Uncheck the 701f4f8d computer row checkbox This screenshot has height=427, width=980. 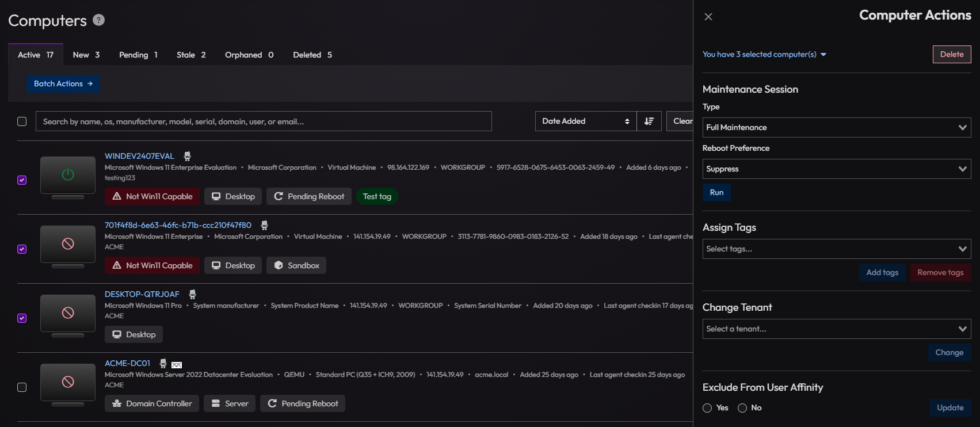tap(22, 249)
